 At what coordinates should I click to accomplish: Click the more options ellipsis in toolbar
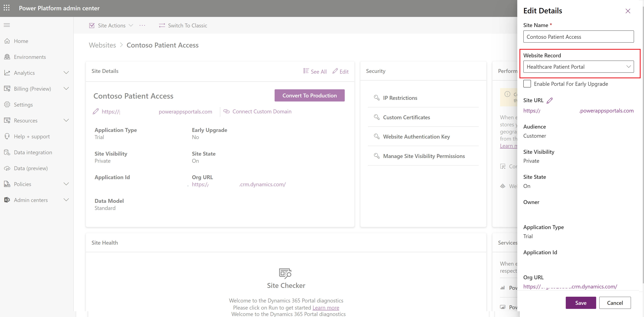(142, 26)
